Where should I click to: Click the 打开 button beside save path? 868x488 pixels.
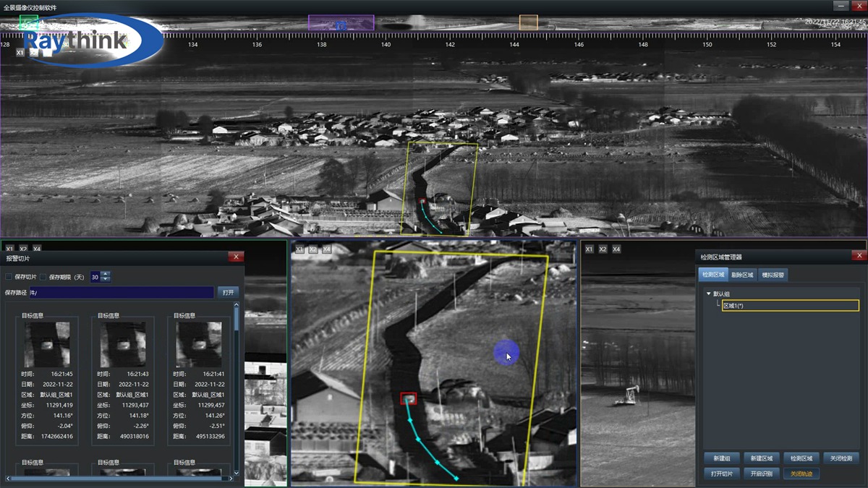click(228, 292)
